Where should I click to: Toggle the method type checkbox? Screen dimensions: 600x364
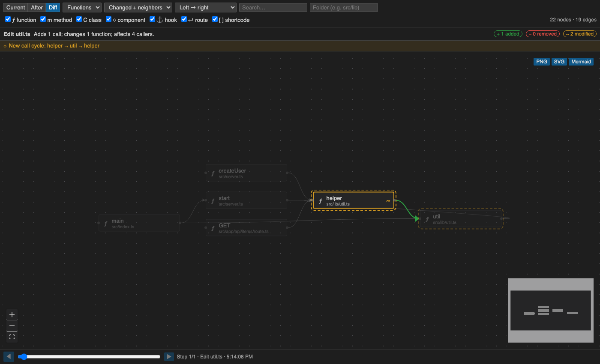pyautogui.click(x=43, y=19)
